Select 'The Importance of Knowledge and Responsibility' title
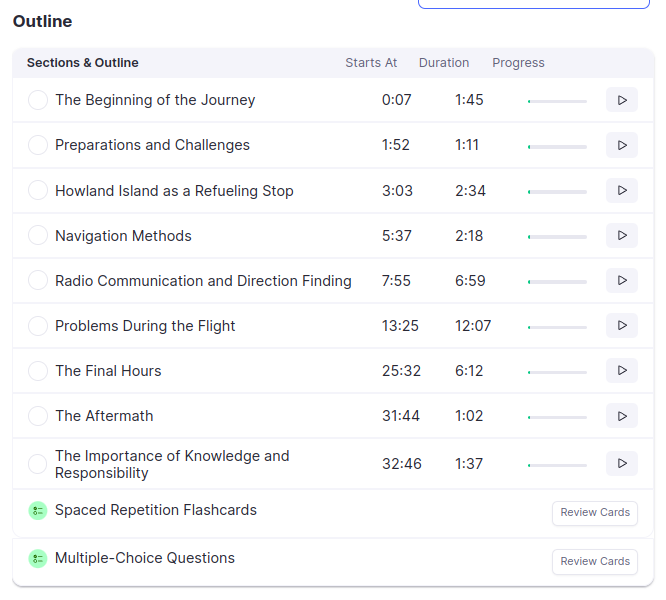The height and width of the screenshot is (600, 666). click(x=172, y=464)
